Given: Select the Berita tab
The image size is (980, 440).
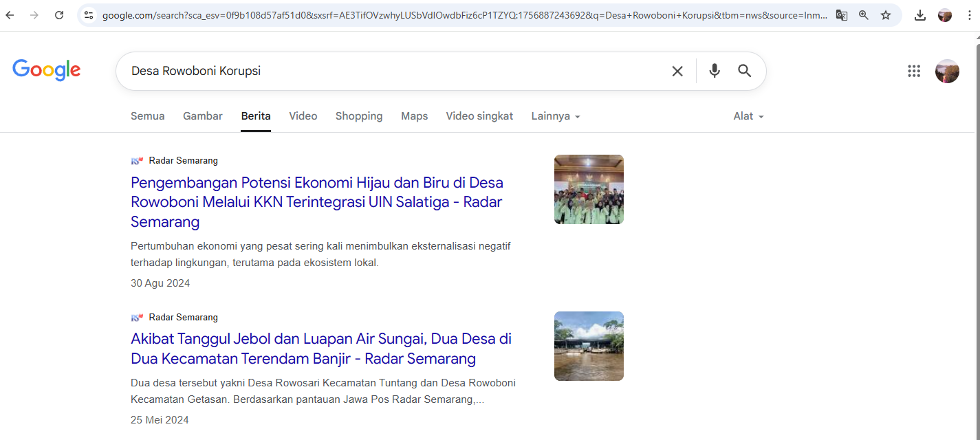Looking at the screenshot, I should [256, 116].
